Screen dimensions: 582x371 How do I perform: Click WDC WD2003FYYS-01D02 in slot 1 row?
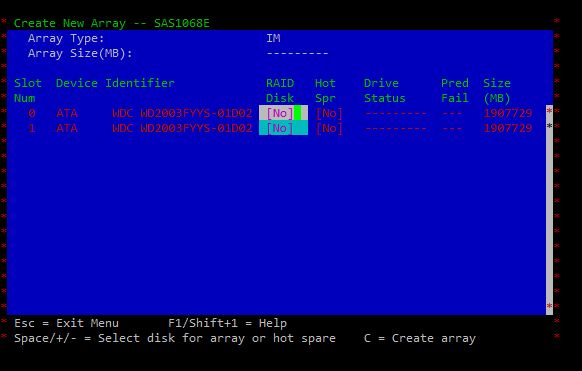(182, 128)
